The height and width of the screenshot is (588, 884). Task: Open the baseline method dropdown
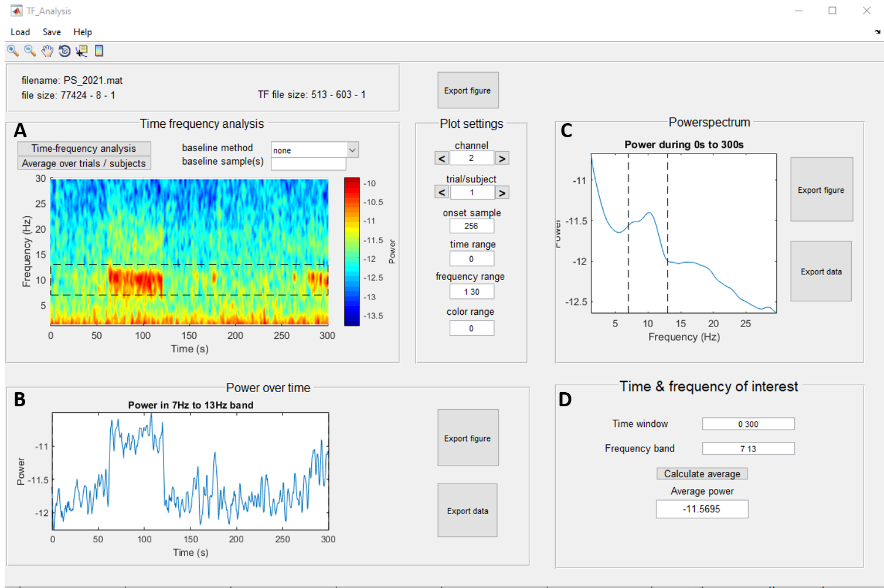(314, 150)
